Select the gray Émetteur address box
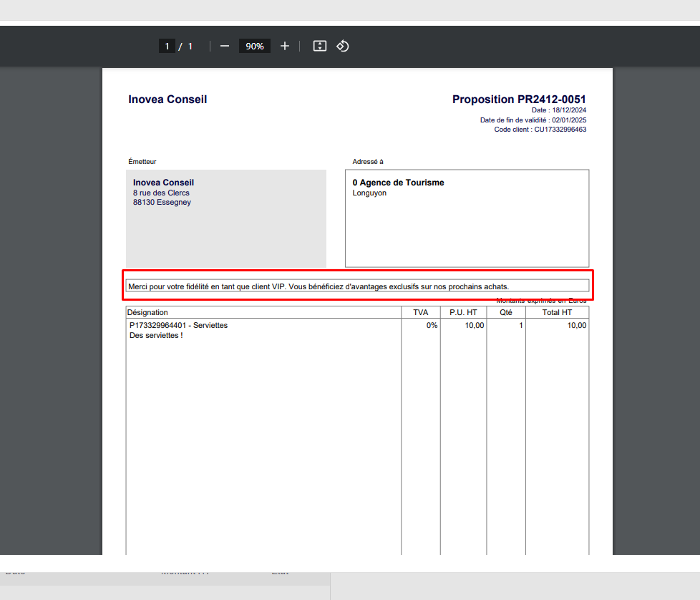This screenshot has width=700, height=600. point(226,219)
